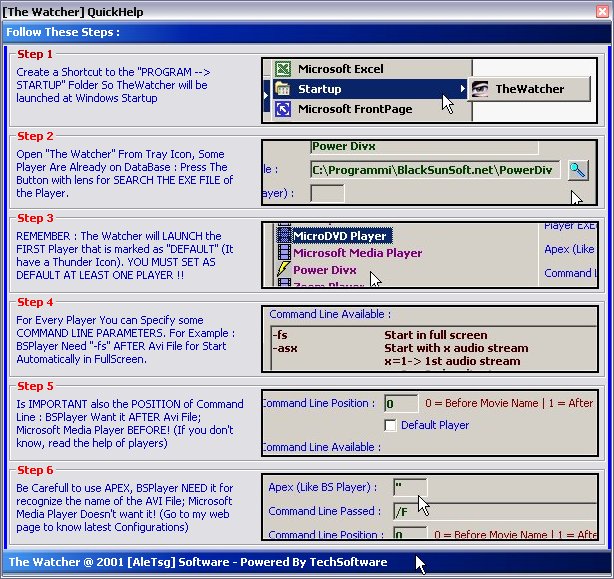
Task: Click the Command Line Passed /F field
Action: (495, 512)
